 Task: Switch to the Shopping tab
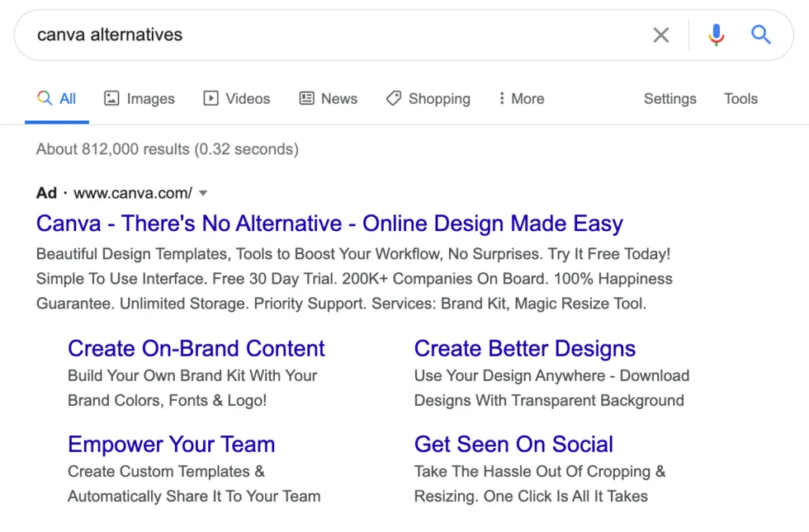coord(438,99)
